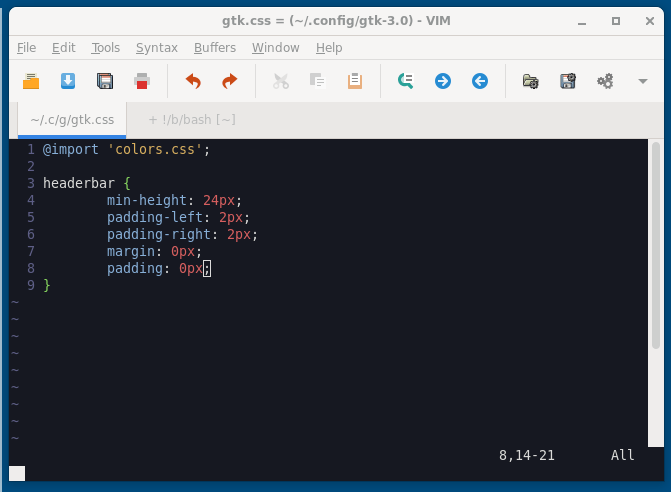The width and height of the screenshot is (671, 492).
Task: Find next with the right arrow icon
Action: tap(443, 81)
